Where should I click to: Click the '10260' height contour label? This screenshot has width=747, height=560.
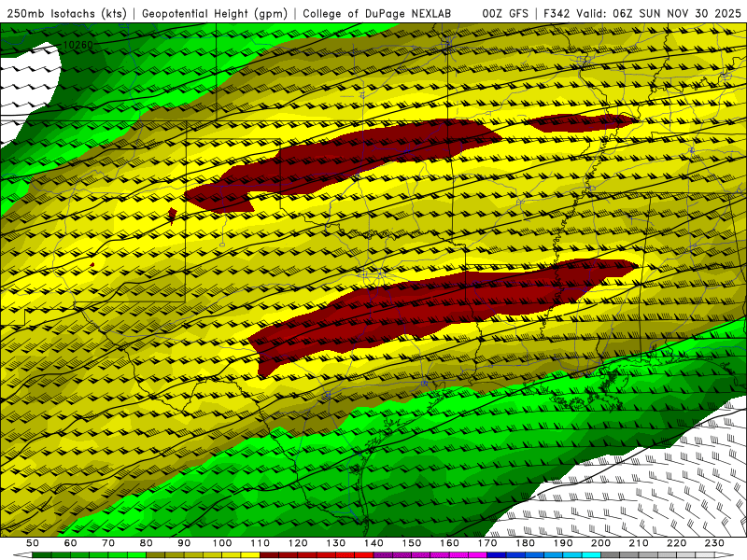[78, 45]
